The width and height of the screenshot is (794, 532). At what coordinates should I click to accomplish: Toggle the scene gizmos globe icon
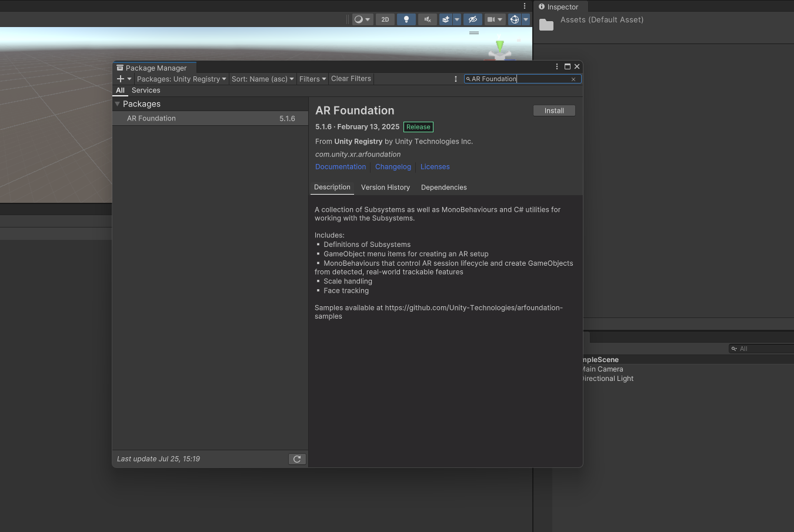click(514, 19)
